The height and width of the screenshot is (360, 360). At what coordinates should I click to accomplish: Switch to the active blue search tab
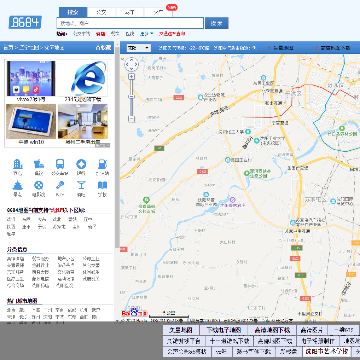coord(73,12)
